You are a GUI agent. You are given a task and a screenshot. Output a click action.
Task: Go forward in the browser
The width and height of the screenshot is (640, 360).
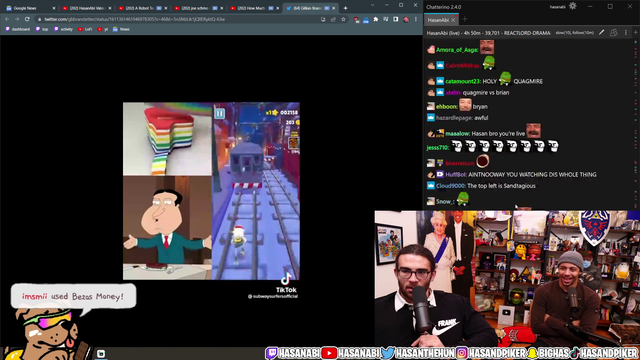17,19
